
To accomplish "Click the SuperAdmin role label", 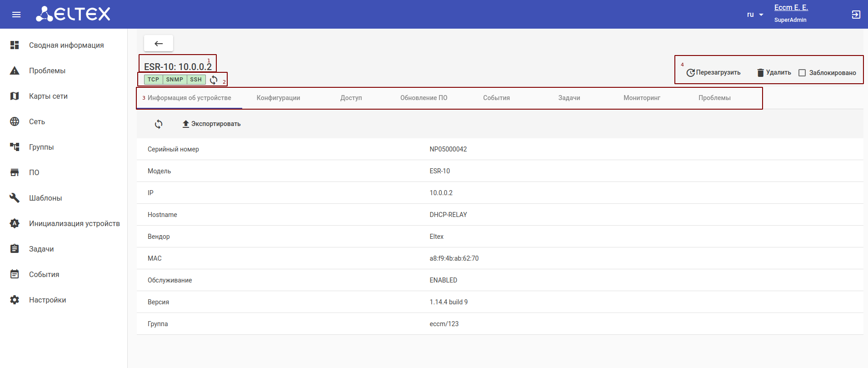I will pyautogui.click(x=790, y=20).
